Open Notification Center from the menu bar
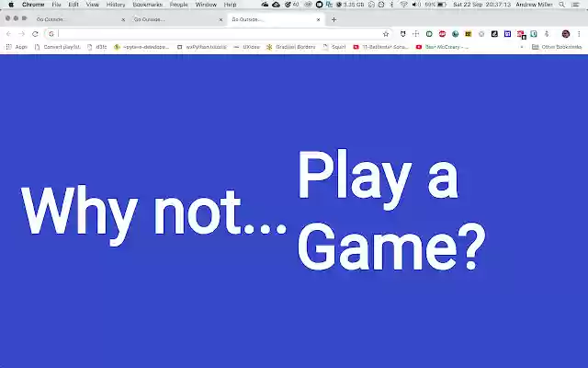Image resolution: width=588 pixels, height=368 pixels. 576,5
